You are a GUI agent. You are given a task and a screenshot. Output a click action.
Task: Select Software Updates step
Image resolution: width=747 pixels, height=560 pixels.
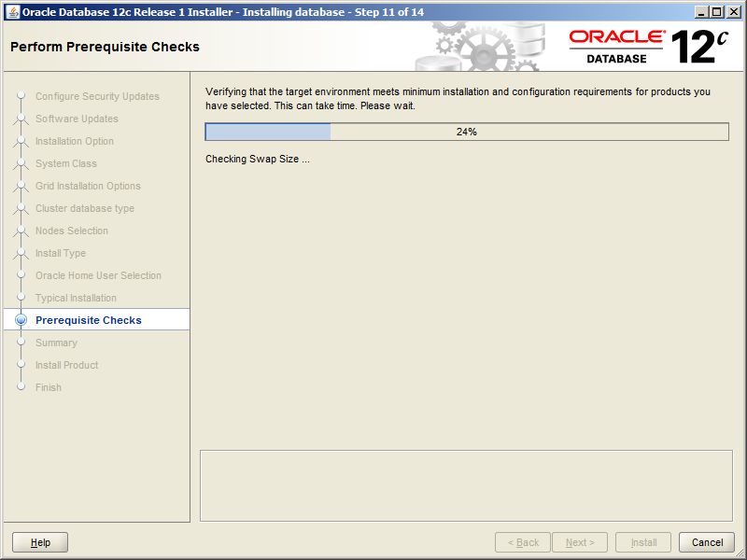[x=77, y=119]
